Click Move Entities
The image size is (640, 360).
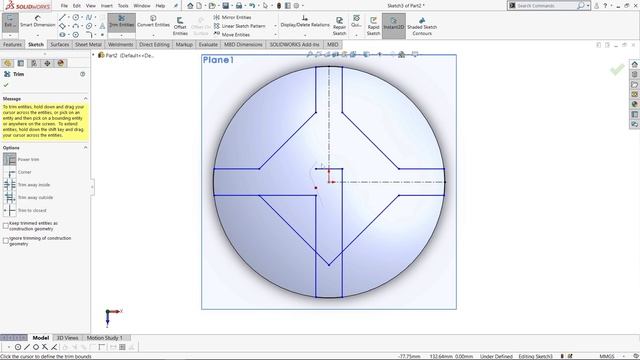coord(232,34)
